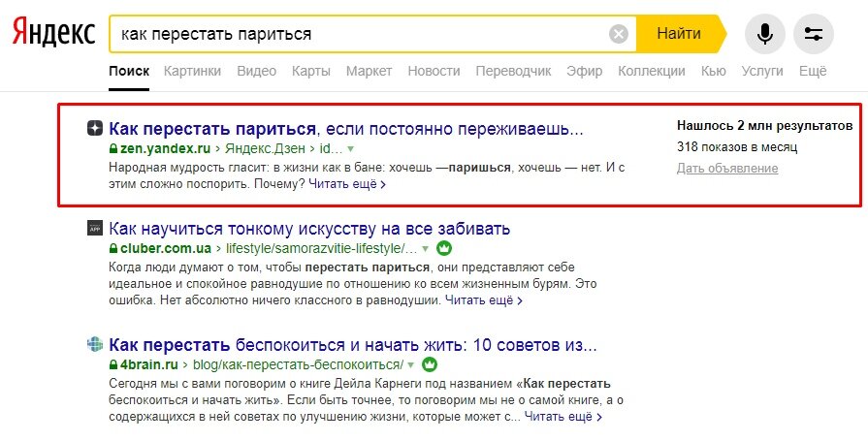Click the cluber.com.ua favicon
This screenshot has width=868, height=441.
click(x=95, y=228)
